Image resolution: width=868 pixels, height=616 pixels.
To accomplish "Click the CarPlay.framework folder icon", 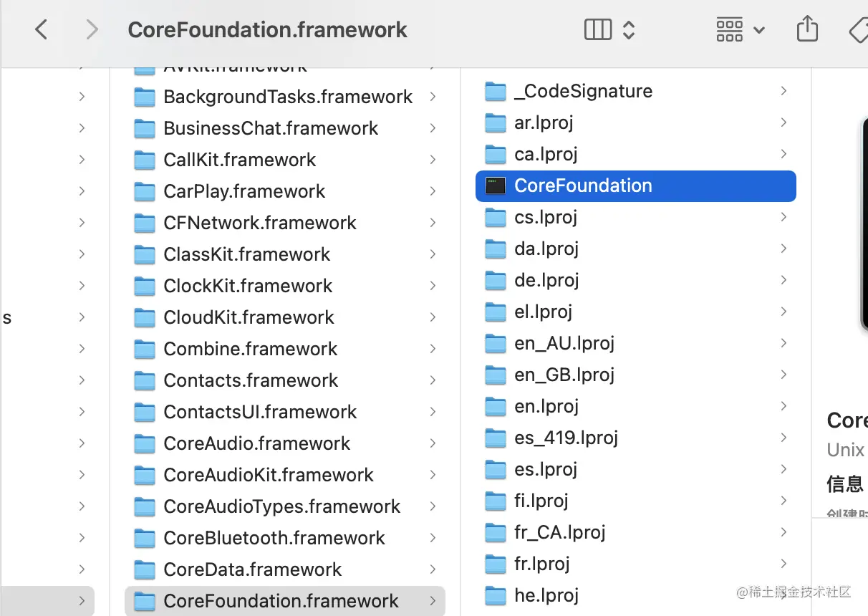I will pos(145,192).
